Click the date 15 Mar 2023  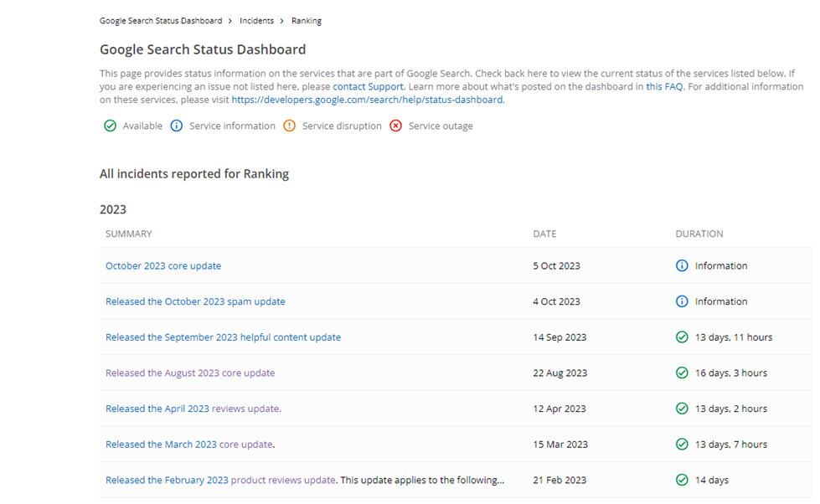tap(560, 445)
